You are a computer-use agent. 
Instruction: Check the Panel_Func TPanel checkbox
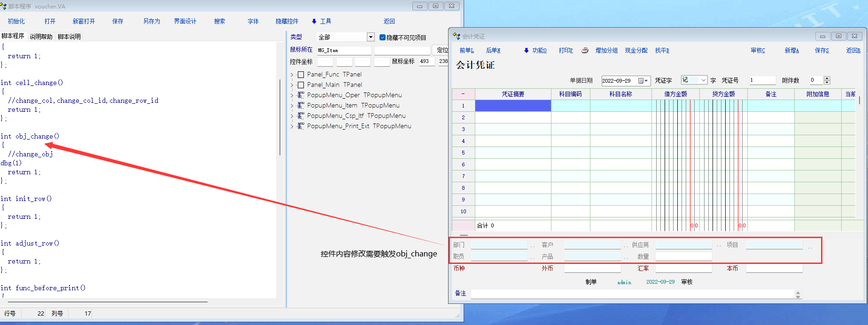(x=301, y=75)
